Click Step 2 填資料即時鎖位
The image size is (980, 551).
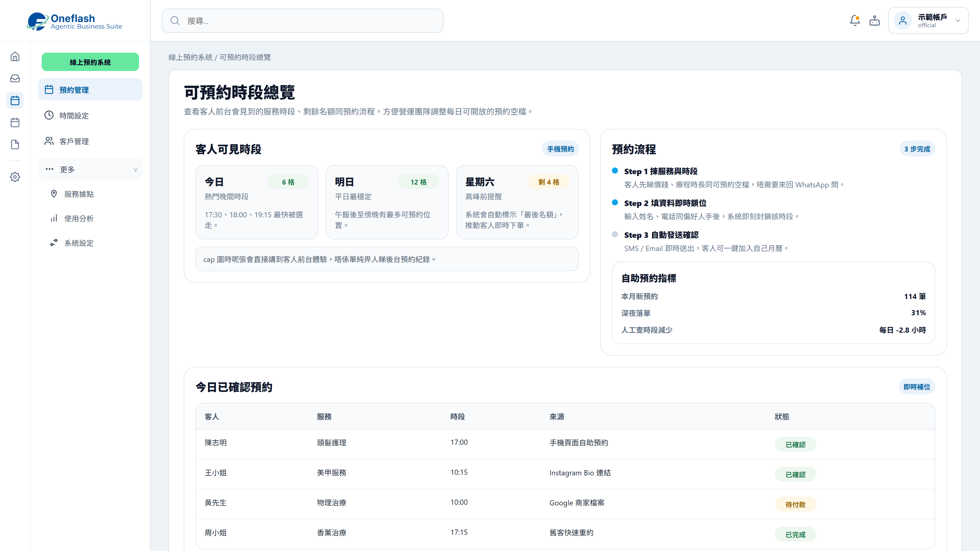(665, 203)
